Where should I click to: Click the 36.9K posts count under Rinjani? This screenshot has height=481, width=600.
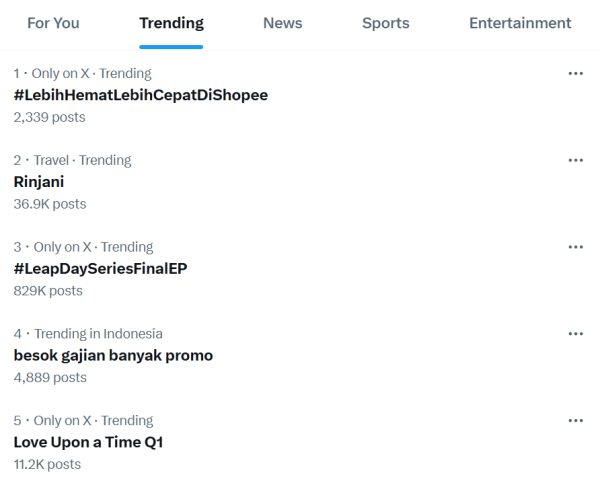coord(50,204)
